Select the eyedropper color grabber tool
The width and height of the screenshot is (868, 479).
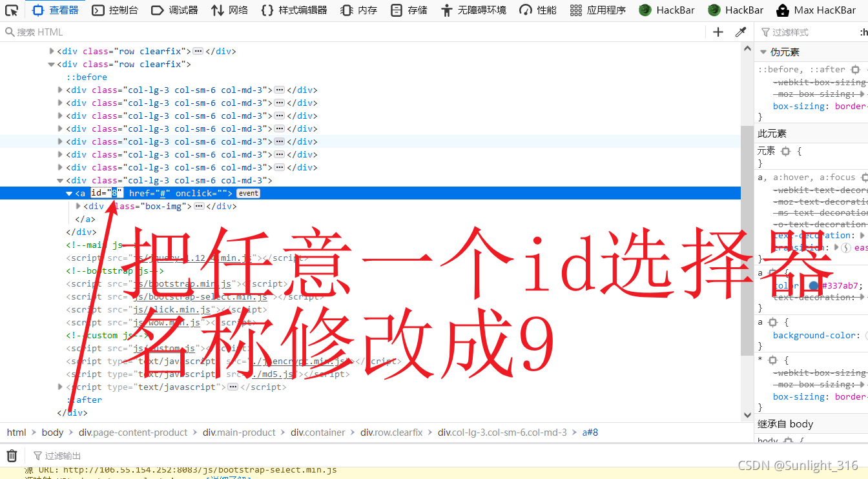(x=741, y=32)
